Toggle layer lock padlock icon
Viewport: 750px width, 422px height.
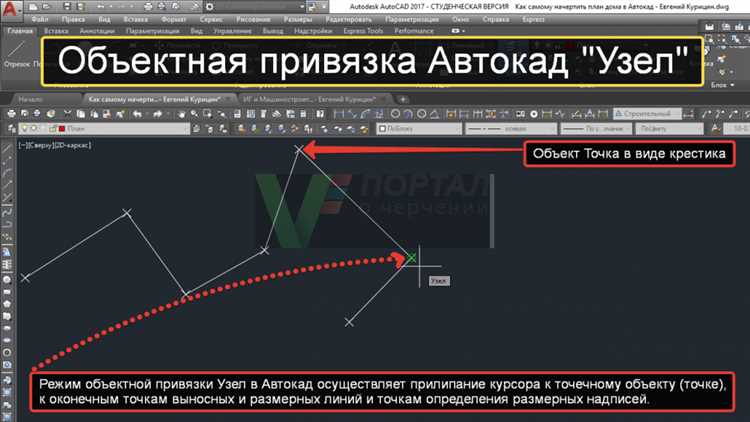pyautogui.click(x=52, y=129)
